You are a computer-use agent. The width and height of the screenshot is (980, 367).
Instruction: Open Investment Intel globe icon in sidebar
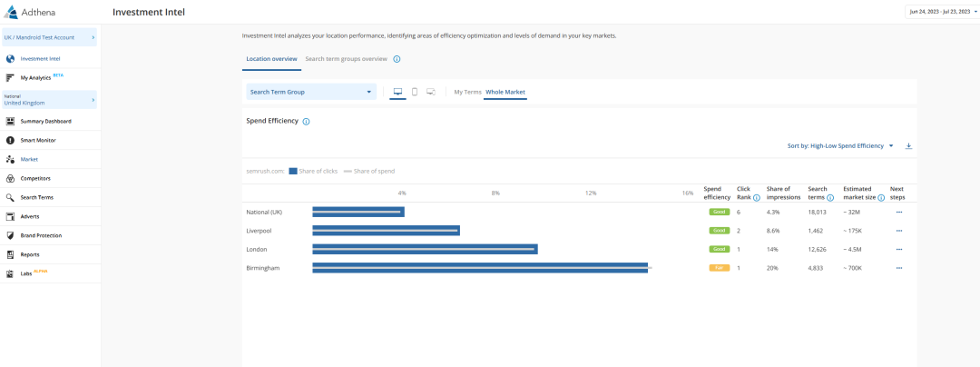tap(10, 59)
